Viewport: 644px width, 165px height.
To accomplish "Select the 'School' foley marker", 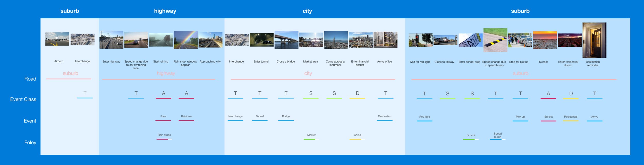I will pos(471,136).
